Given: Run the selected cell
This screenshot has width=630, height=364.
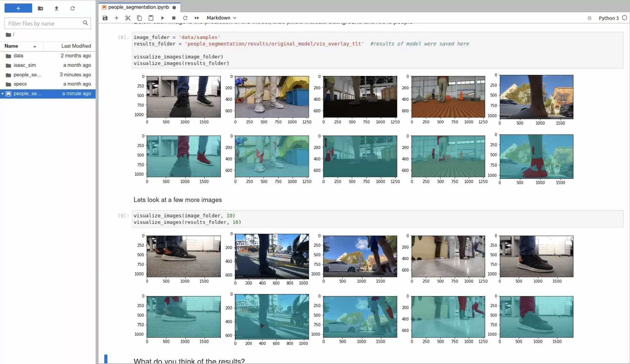Looking at the screenshot, I should point(162,18).
